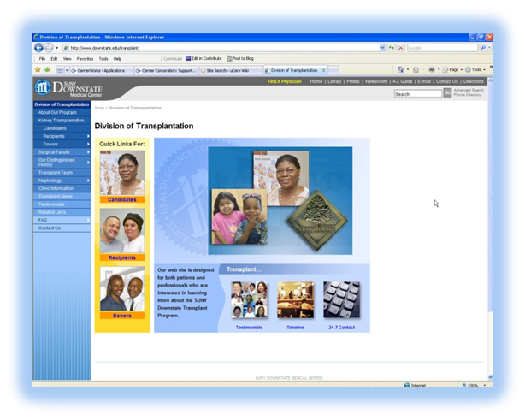
Task: Click the magnifier search icon in toolbar
Action: 483,48
